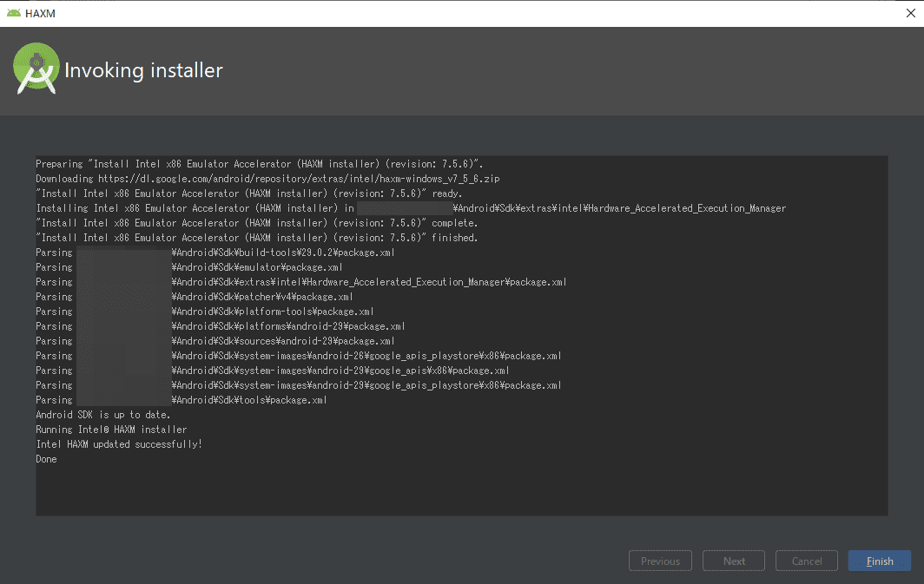
Task: Click the Hardware_Accelerated_Execution_Manager¥package.xml parsing line
Action: (301, 282)
